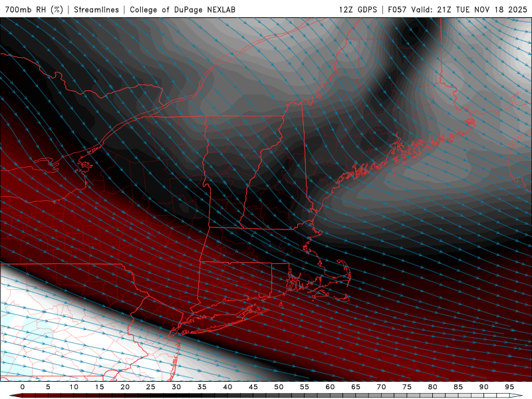Image resolution: width=532 pixels, height=399 pixels.
Task: Select the "12Z GDPS" model run label
Action: (x=358, y=9)
